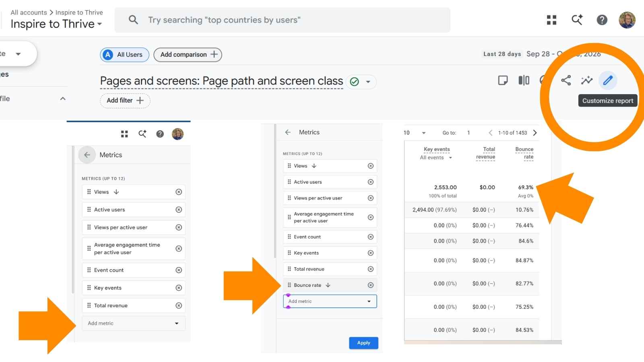Collapse the sidebar section with the chevron

click(x=63, y=99)
